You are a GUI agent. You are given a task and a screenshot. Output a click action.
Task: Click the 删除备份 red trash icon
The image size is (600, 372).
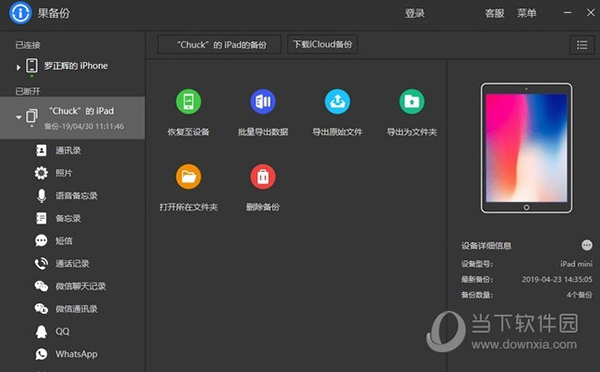pyautogui.click(x=263, y=177)
